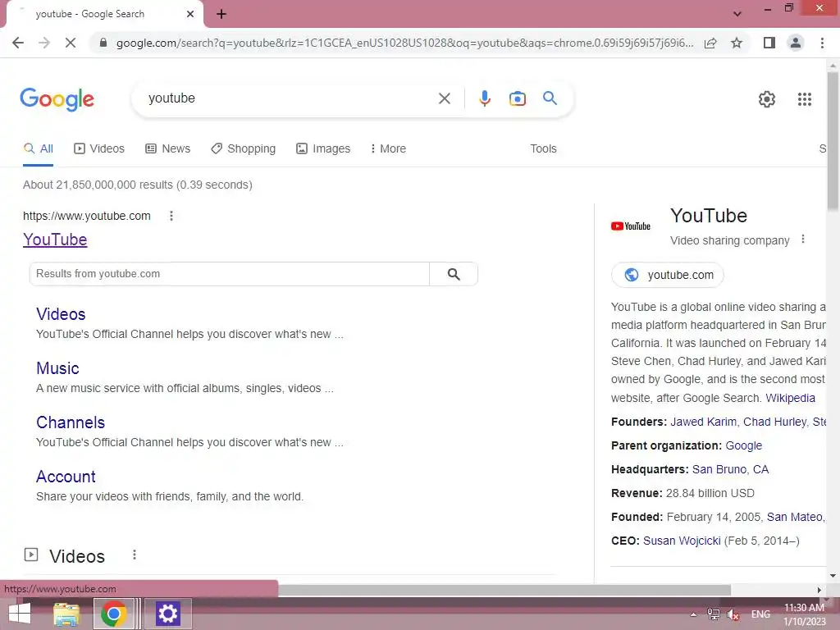Click the result count text
The image size is (840, 630).
tap(138, 185)
